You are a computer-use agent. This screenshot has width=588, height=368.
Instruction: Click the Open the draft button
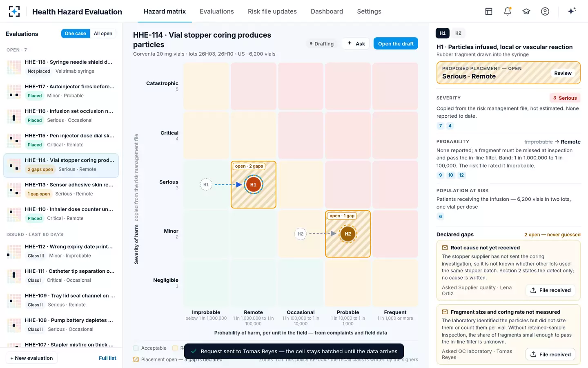point(396,44)
